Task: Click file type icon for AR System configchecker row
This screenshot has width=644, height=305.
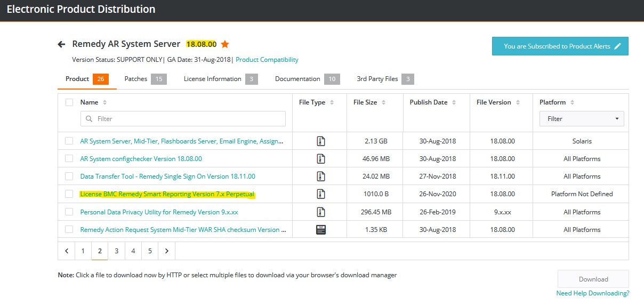Action: coord(320,159)
